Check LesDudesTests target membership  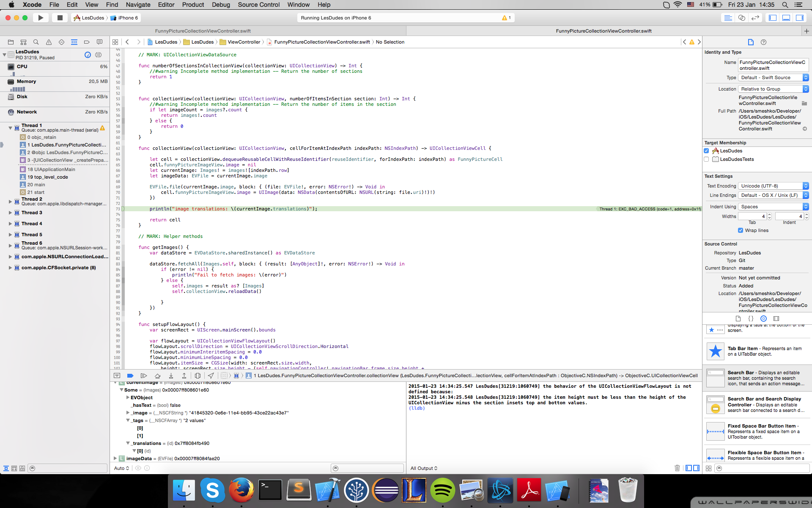(x=706, y=159)
